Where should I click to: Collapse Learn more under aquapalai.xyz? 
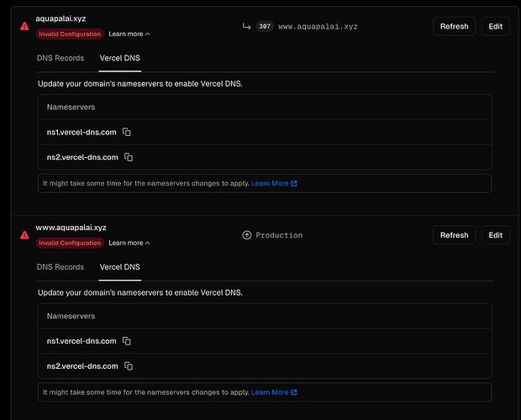tap(129, 34)
